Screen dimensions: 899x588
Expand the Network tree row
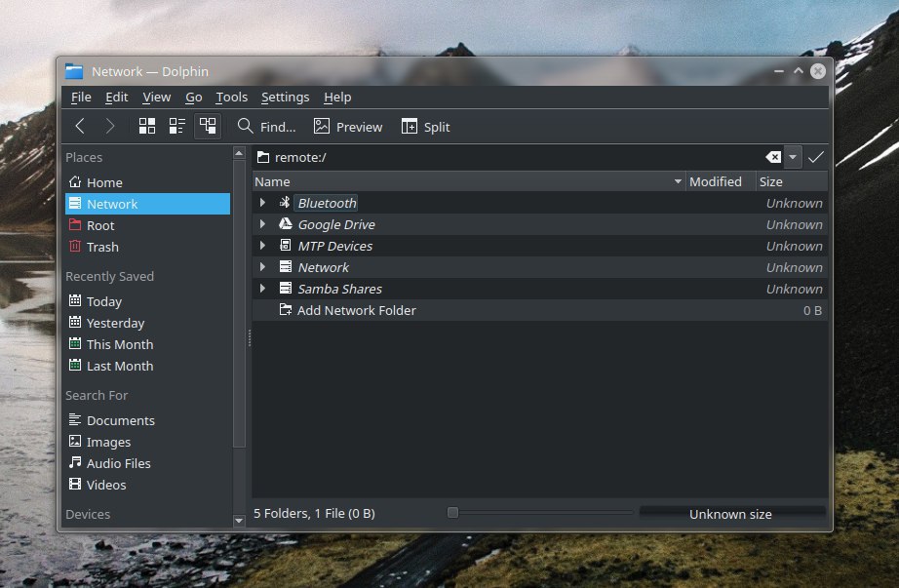tap(262, 267)
